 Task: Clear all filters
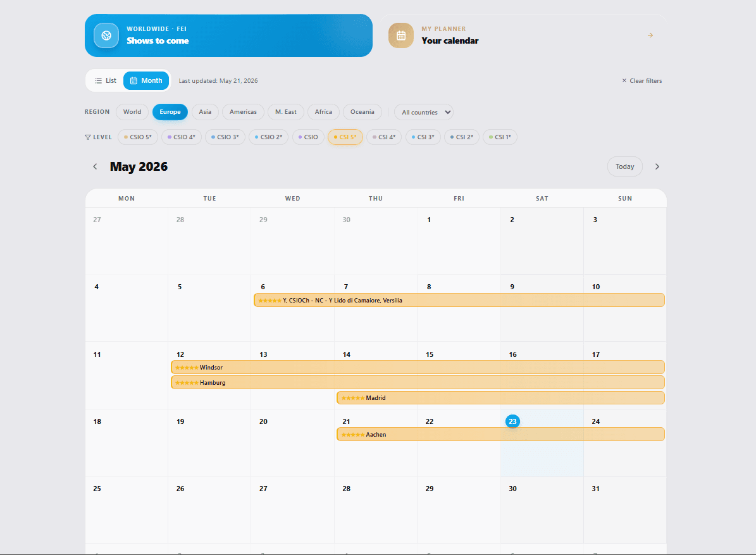641,80
